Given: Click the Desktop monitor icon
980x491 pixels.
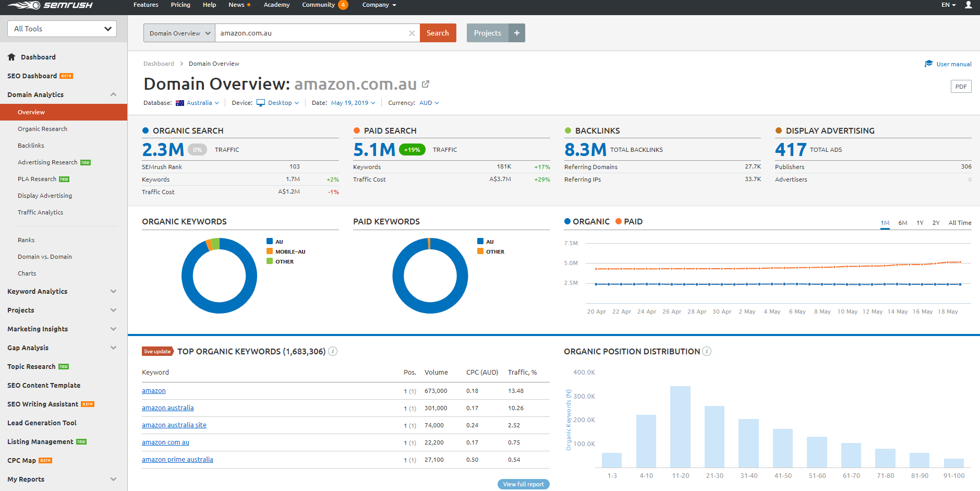Looking at the screenshot, I should (261, 103).
